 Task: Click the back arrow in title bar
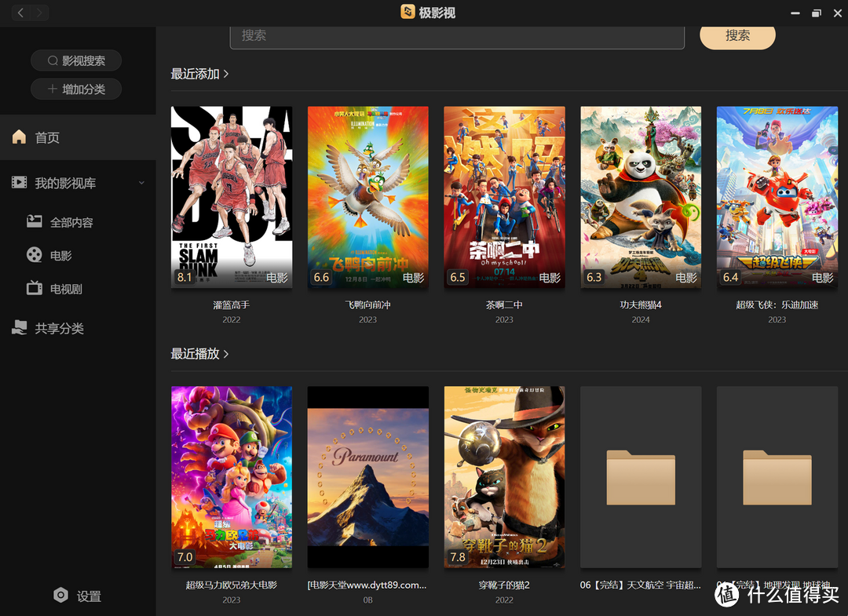20,13
